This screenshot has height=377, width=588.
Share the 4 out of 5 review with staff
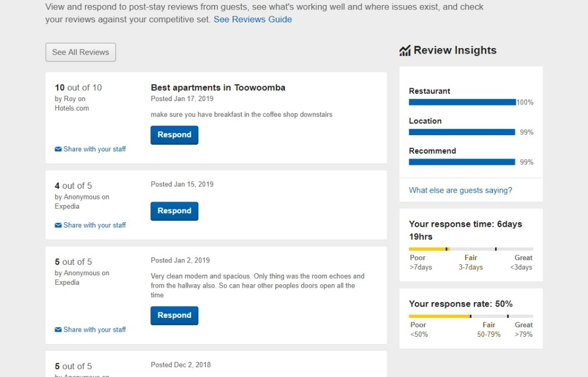click(x=94, y=225)
